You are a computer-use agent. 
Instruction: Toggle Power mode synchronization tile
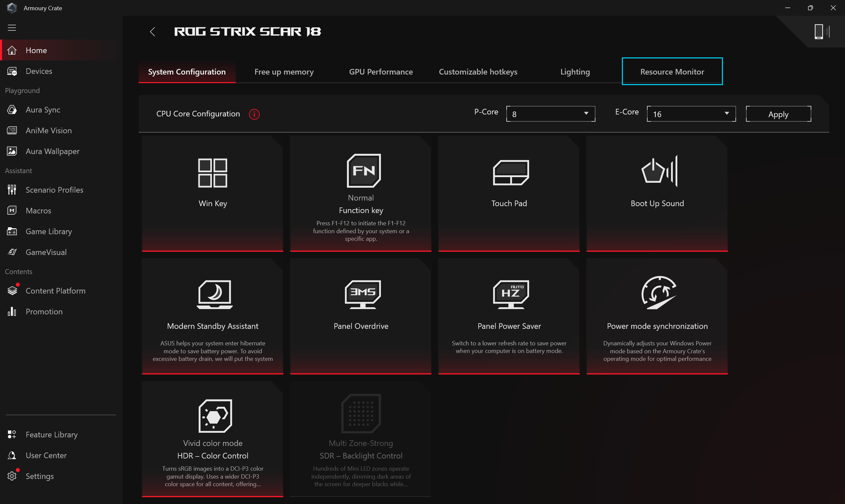coord(657,316)
